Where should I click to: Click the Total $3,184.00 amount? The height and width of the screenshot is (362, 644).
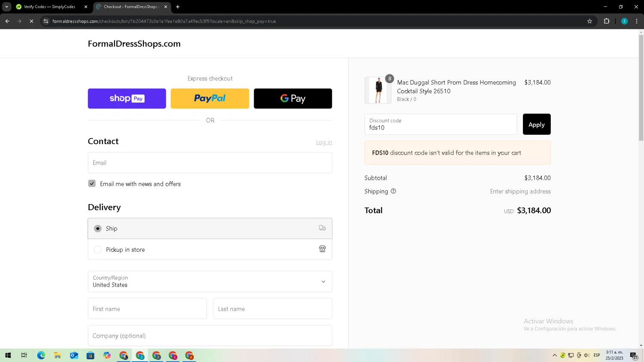[x=534, y=211]
